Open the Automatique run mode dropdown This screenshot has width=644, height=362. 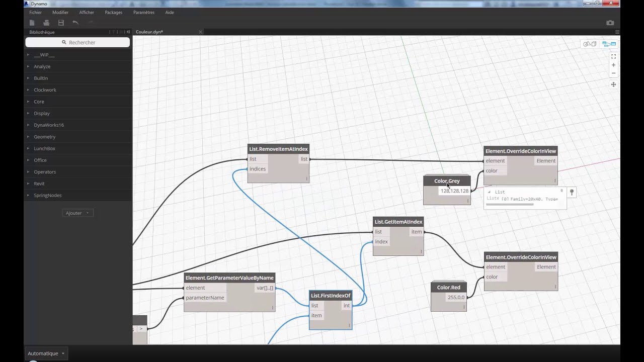click(x=46, y=353)
